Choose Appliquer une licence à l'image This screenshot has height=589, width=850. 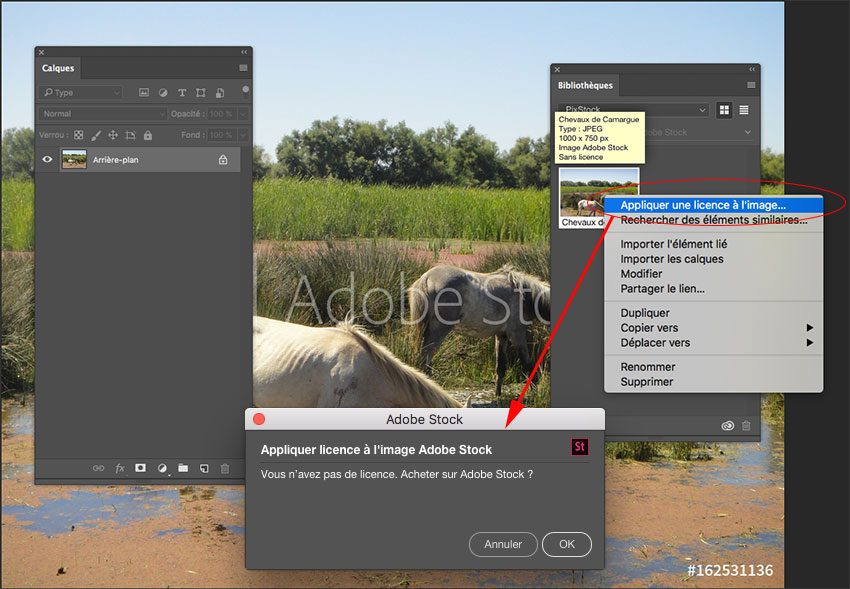(713, 205)
